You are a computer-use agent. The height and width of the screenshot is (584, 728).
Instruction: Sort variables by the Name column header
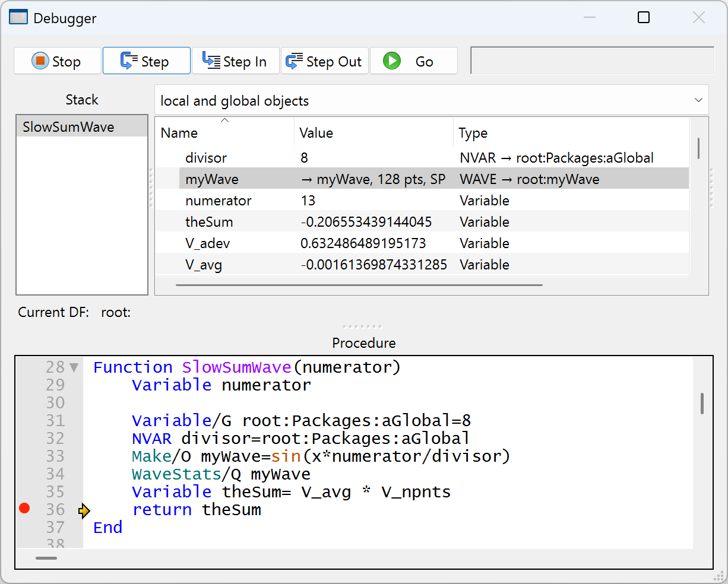(x=179, y=133)
